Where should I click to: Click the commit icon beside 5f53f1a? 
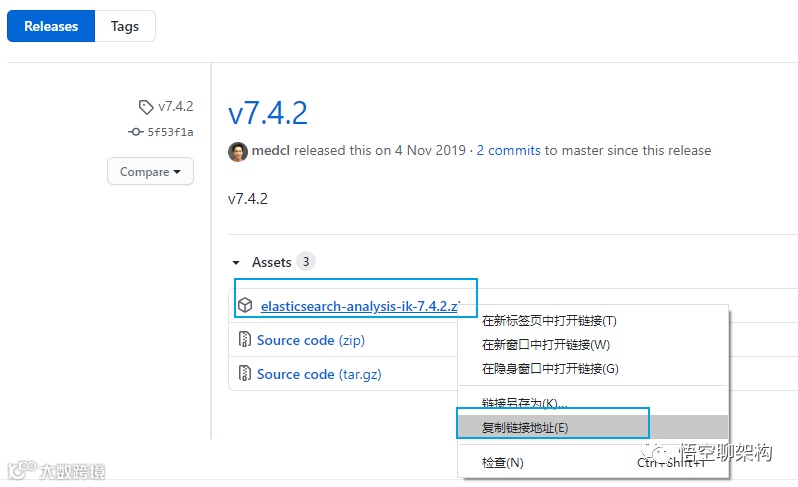point(135,132)
